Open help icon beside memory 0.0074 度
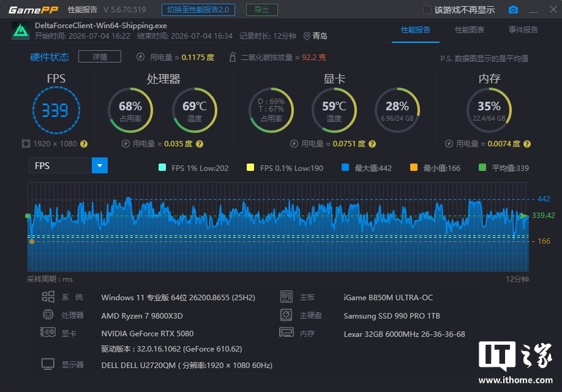The height and width of the screenshot is (392, 562). pos(527,144)
